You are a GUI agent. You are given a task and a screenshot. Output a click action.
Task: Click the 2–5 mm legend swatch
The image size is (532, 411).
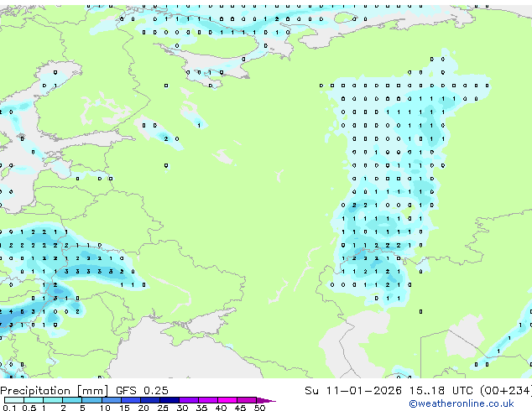click(x=72, y=400)
